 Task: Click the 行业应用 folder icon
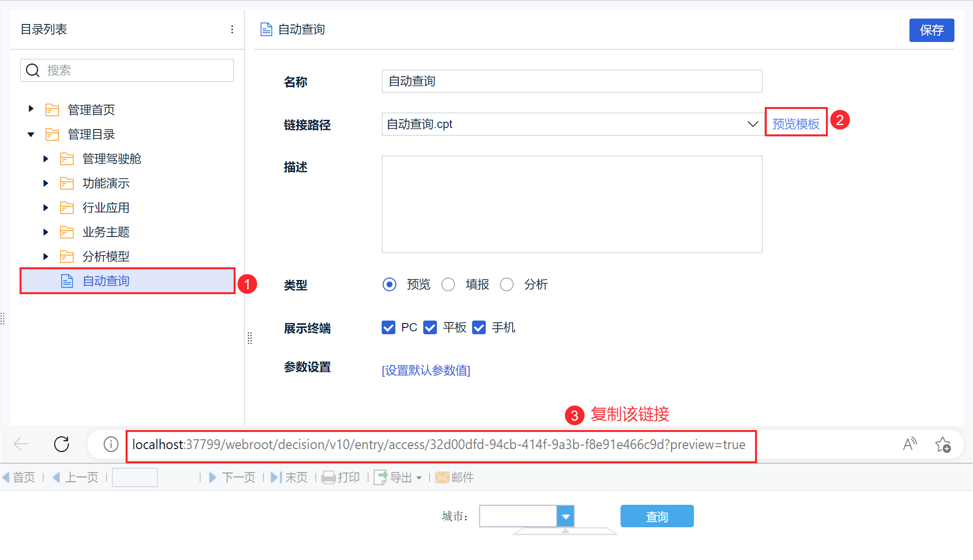click(x=67, y=208)
